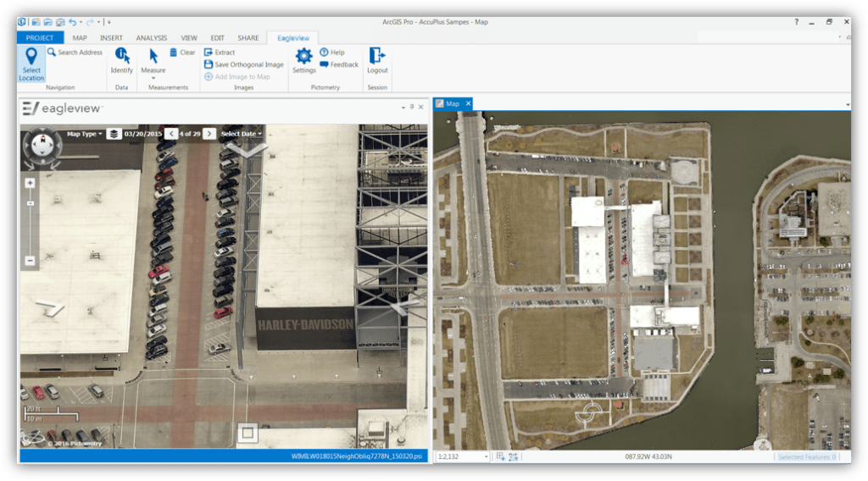Go to previous image with left chevron
The width and height of the screenshot is (868, 481).
click(171, 134)
